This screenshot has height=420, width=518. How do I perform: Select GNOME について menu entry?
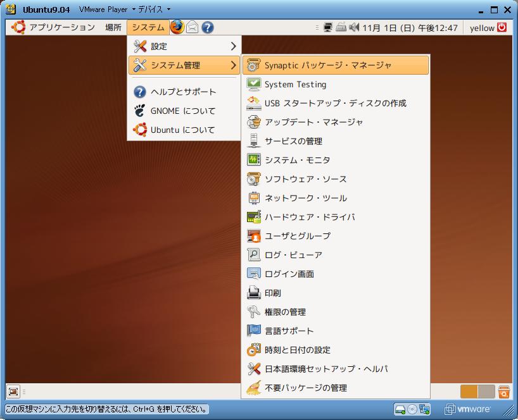point(184,111)
